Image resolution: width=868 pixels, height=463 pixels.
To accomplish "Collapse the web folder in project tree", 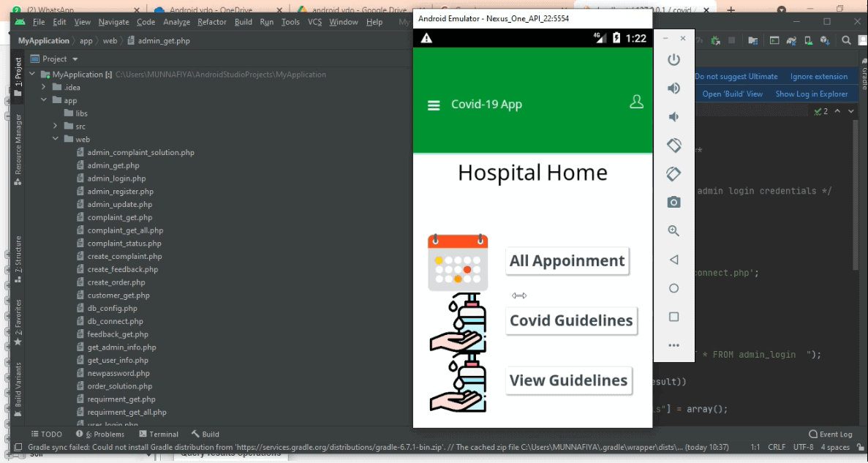I will tap(56, 140).
